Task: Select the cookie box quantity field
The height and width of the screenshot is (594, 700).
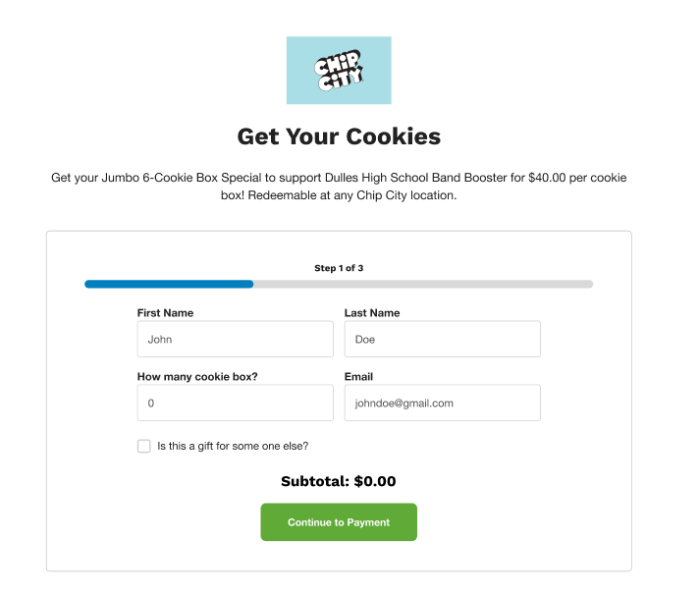Action: click(x=235, y=403)
